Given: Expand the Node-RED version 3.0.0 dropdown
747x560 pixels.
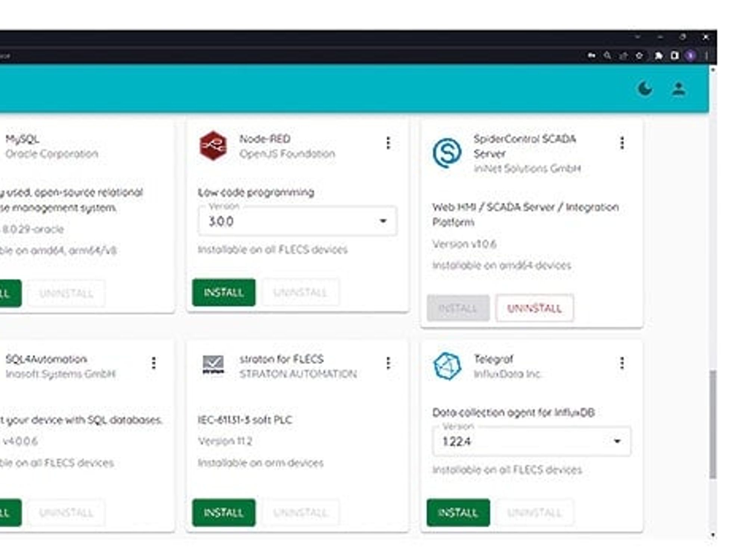Looking at the screenshot, I should pos(297,221).
